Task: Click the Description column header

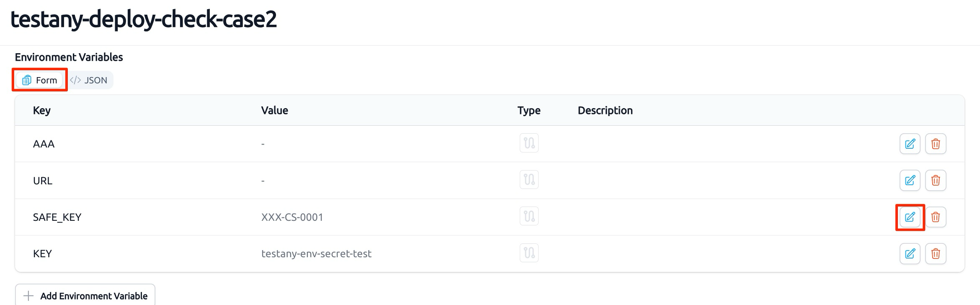Action: click(x=605, y=110)
